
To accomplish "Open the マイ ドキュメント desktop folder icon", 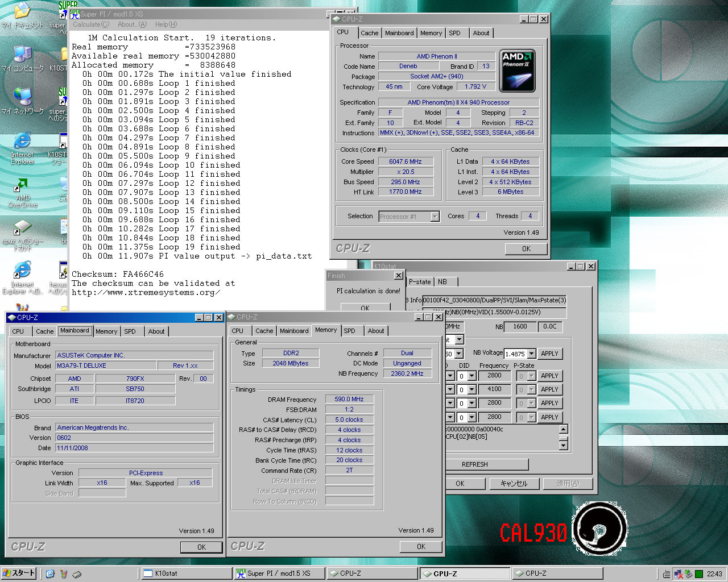I will tap(22, 15).
